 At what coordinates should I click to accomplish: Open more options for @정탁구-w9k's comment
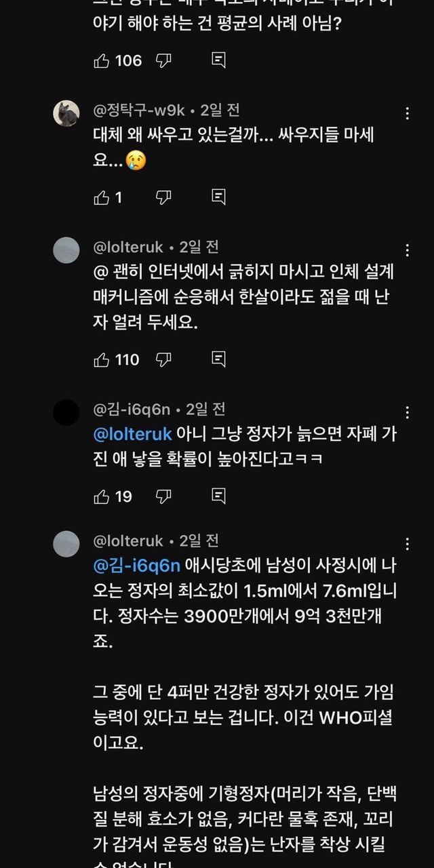[407, 113]
